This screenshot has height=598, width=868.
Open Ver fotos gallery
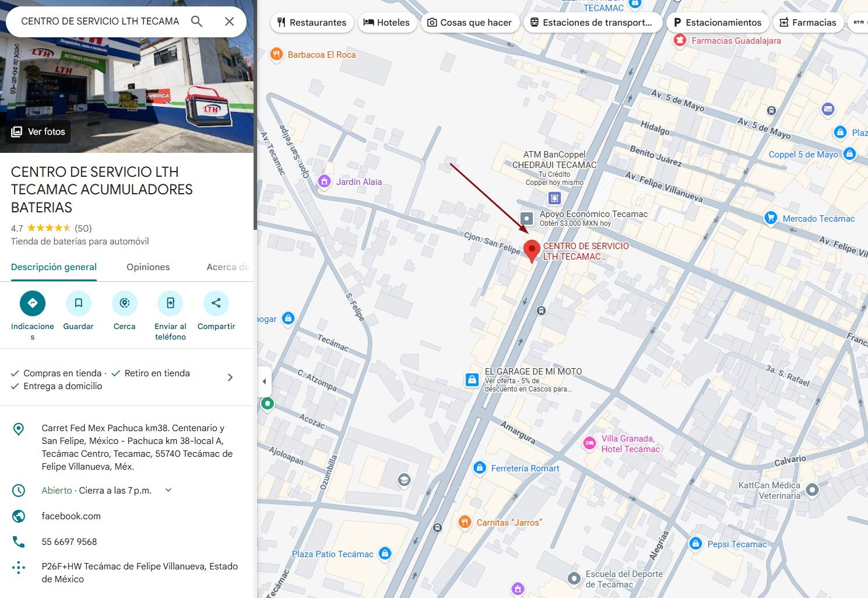[38, 132]
